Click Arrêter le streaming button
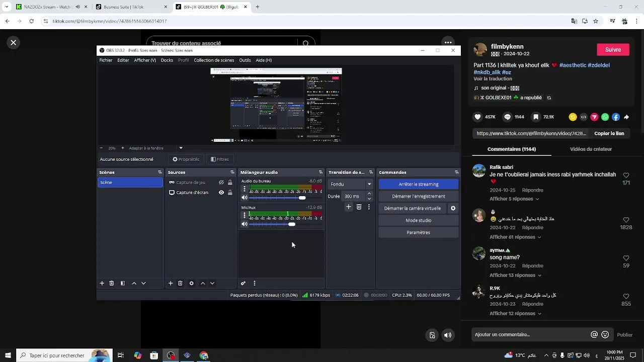This screenshot has width=644, height=362. (419, 184)
